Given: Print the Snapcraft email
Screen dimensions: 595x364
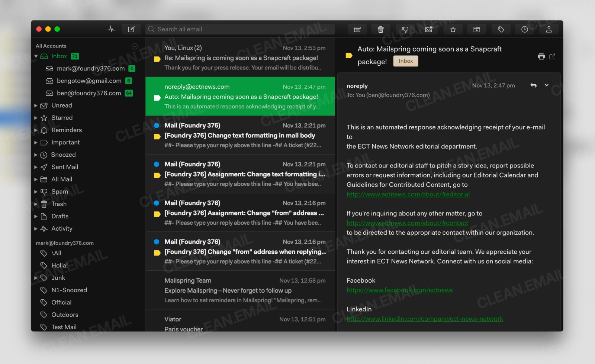Looking at the screenshot, I should tap(541, 56).
